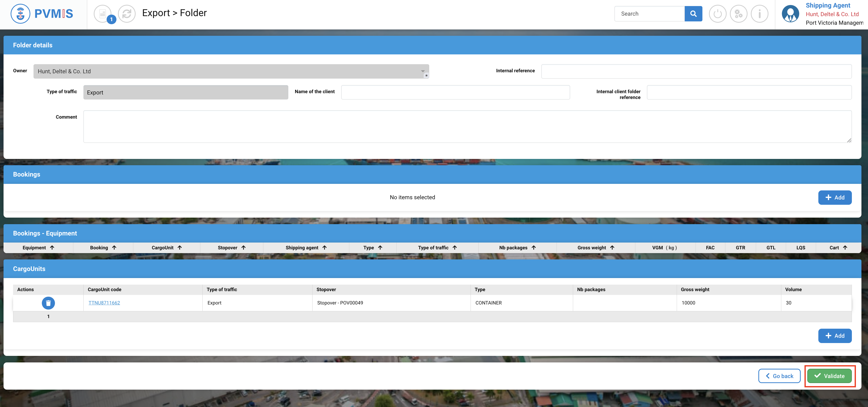Click the Go back button
The height and width of the screenshot is (407, 868).
[x=779, y=376]
